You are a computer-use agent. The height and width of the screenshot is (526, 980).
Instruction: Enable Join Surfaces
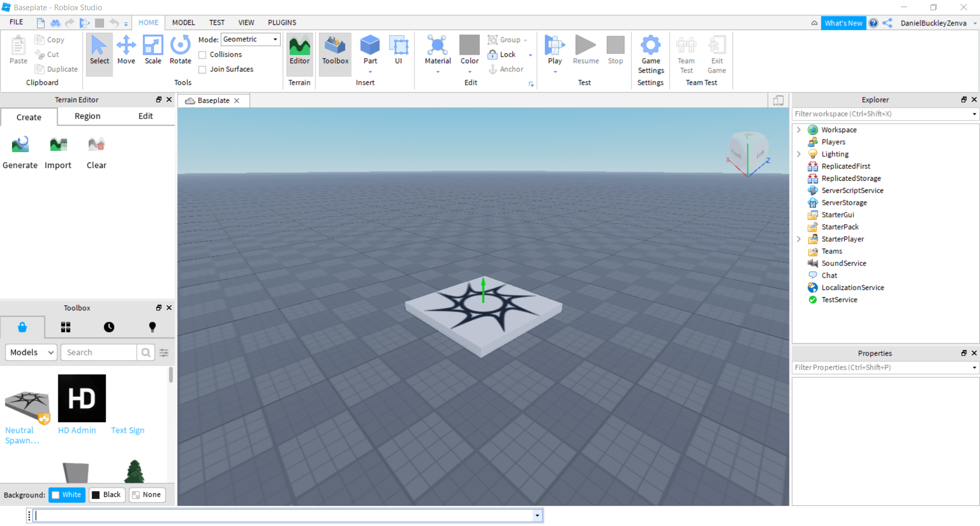coord(203,69)
